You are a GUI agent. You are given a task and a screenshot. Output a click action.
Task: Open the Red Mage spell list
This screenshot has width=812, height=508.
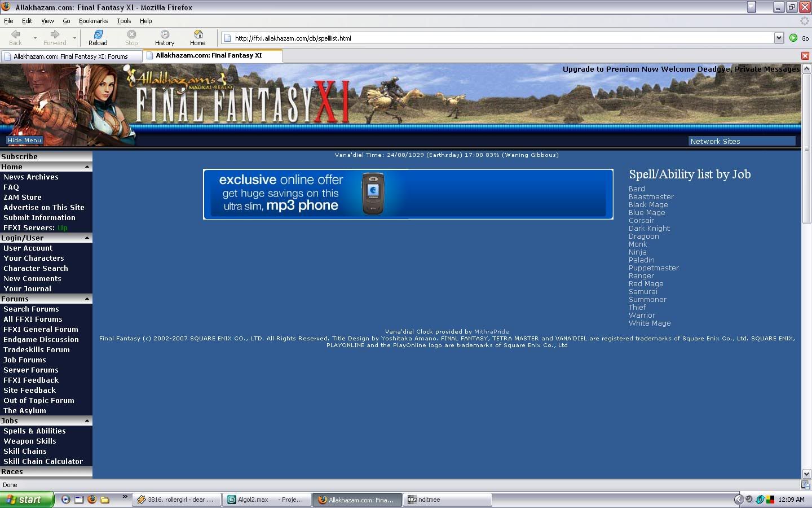tap(646, 284)
